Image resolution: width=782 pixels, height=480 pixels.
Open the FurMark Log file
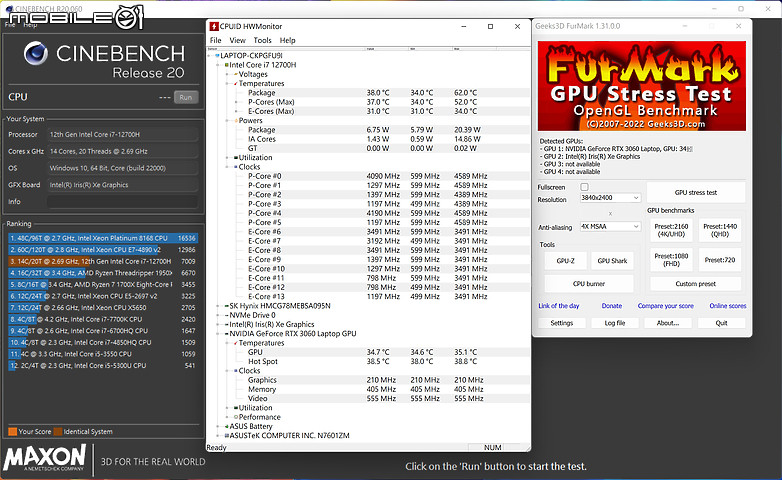click(614, 323)
